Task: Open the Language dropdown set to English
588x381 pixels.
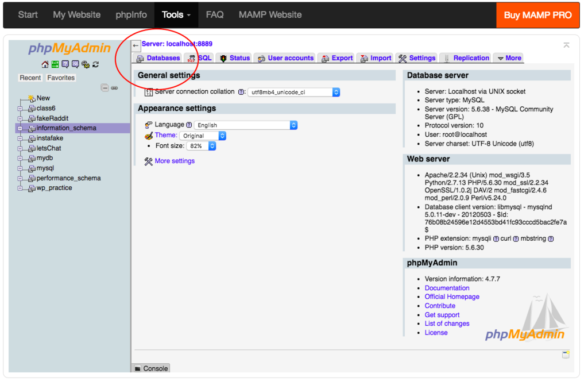Action: [246, 125]
